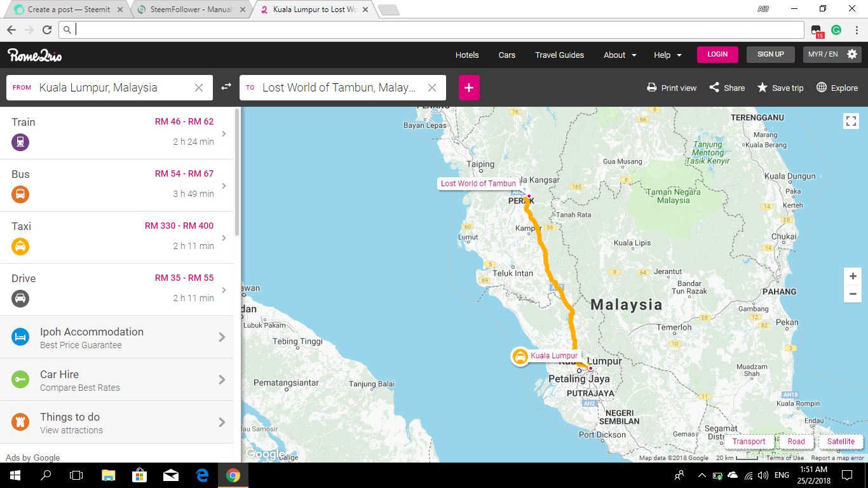Close the SteemFollower tab
868x488 pixels.
point(243,10)
